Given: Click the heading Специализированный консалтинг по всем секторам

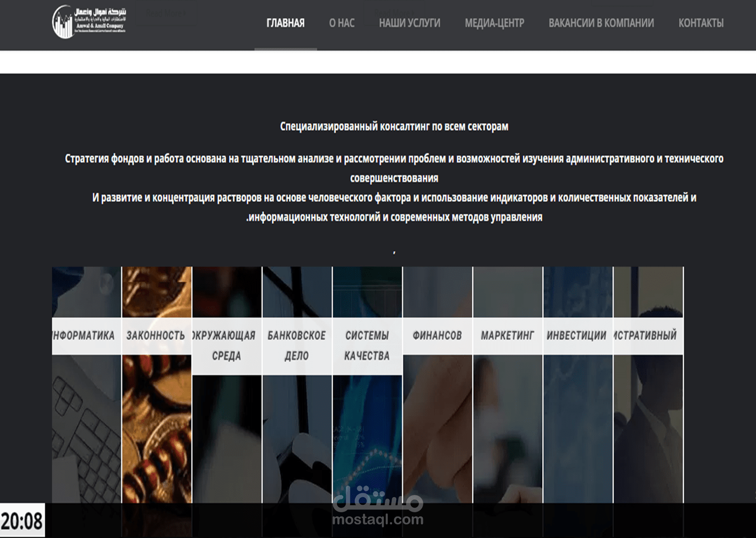Looking at the screenshot, I should click(394, 127).
